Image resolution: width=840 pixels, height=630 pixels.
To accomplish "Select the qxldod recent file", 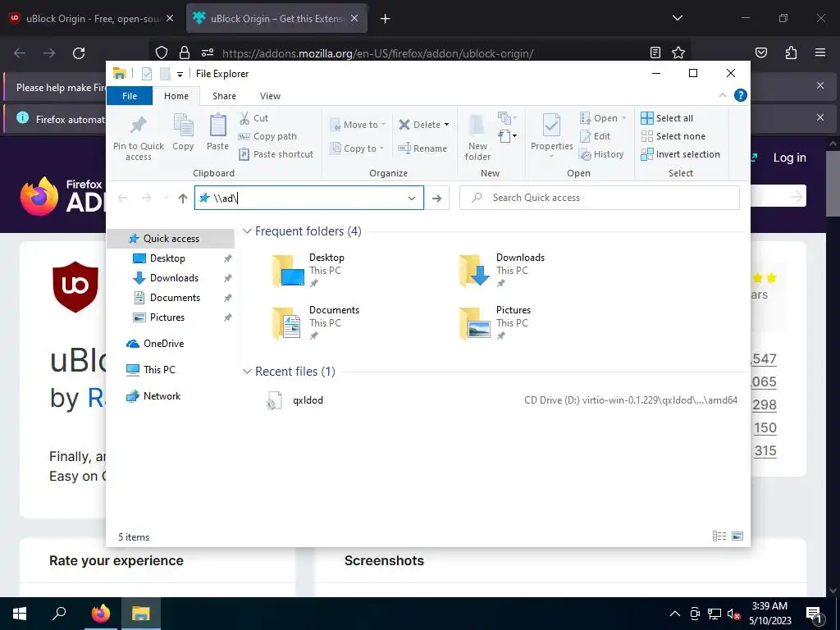I will coord(308,400).
